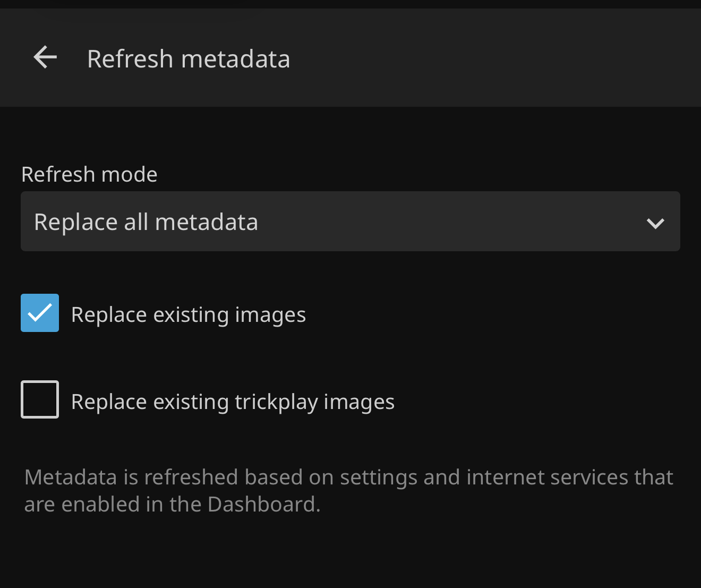
Task: Tick the empty trickplay checkbox square
Action: (x=40, y=399)
